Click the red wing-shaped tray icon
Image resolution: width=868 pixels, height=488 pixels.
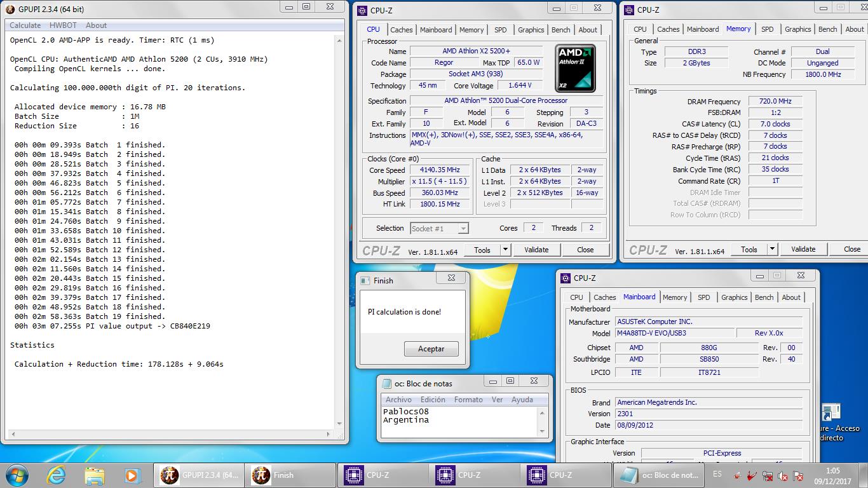pos(752,475)
